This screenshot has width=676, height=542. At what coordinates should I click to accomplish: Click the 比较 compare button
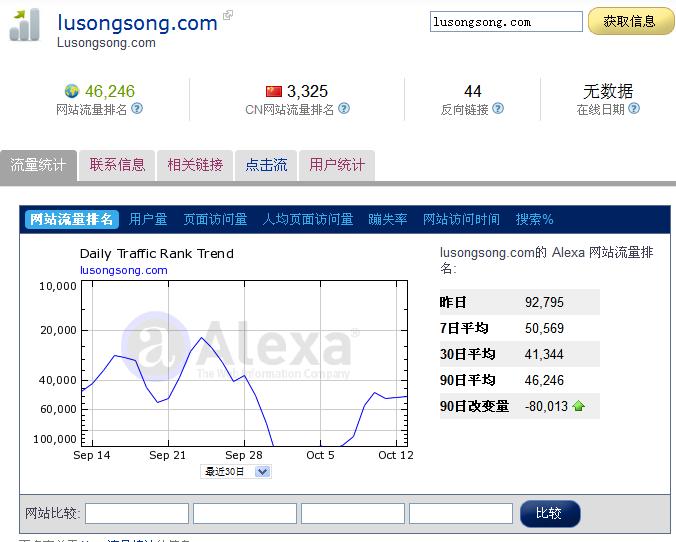pyautogui.click(x=550, y=513)
